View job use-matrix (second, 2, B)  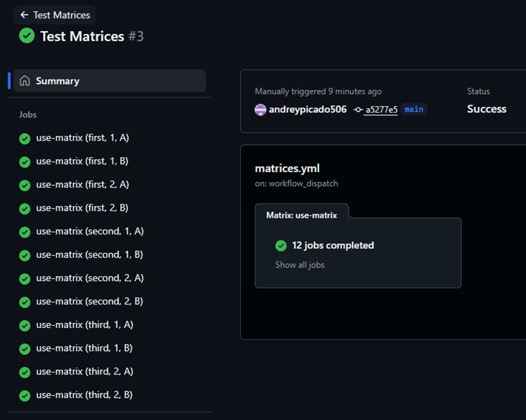[x=90, y=302]
